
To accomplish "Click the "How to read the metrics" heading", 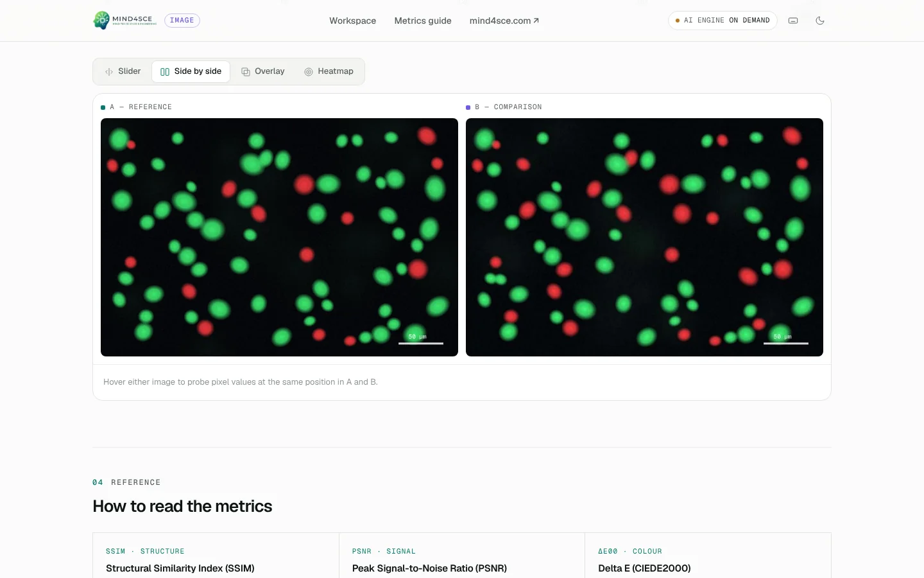I will coord(182,506).
